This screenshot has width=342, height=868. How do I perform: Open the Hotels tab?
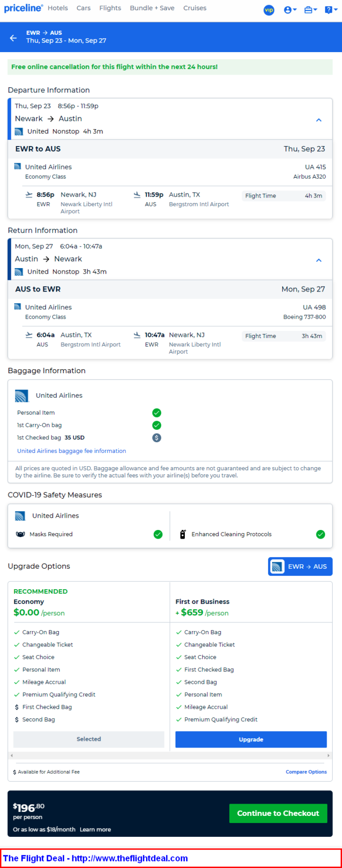[x=58, y=8]
